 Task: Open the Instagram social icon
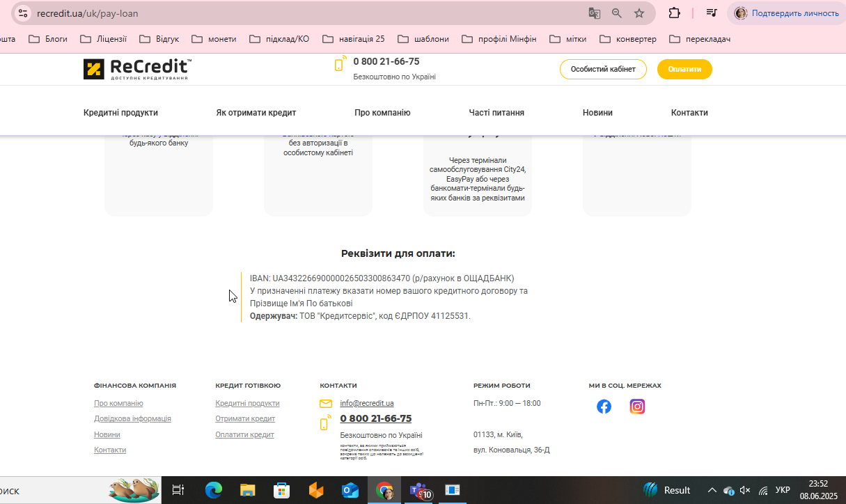637,407
